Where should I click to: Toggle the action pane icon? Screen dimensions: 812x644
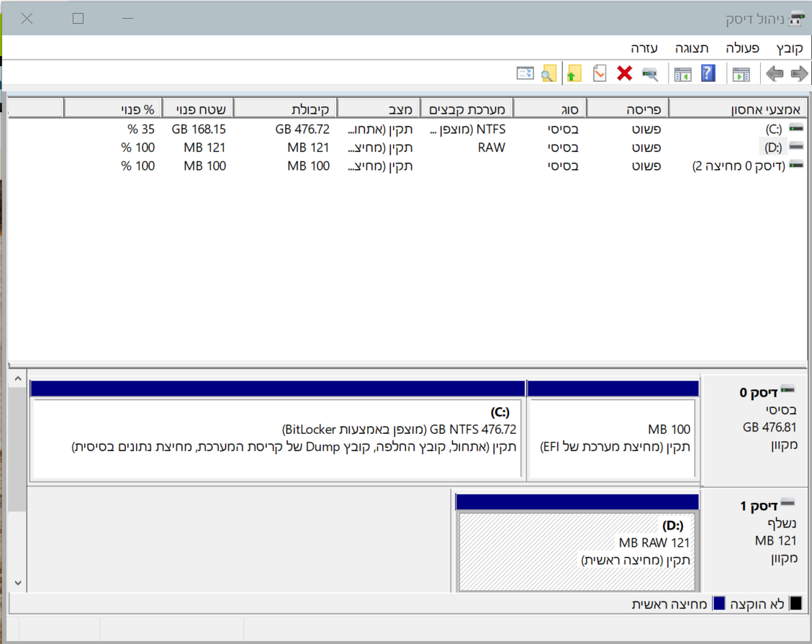[682, 73]
